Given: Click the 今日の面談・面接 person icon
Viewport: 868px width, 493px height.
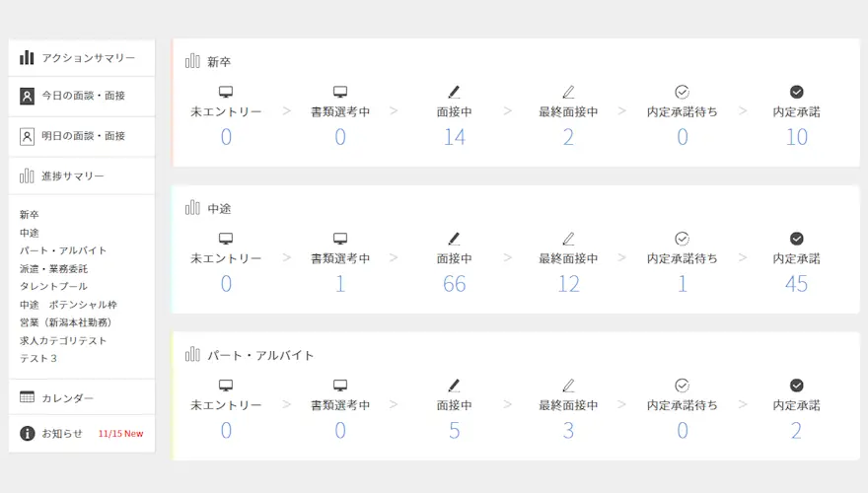Looking at the screenshot, I should (28, 97).
